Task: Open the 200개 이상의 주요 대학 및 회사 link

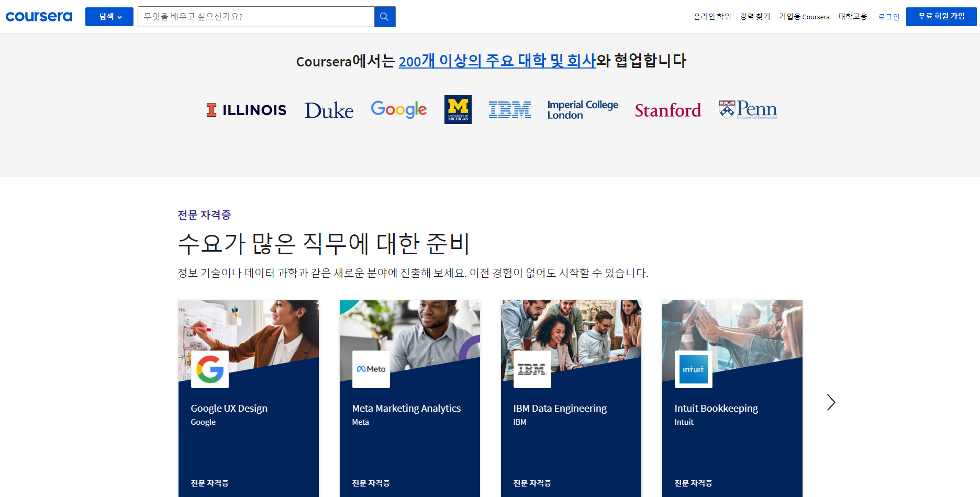Action: click(x=497, y=61)
